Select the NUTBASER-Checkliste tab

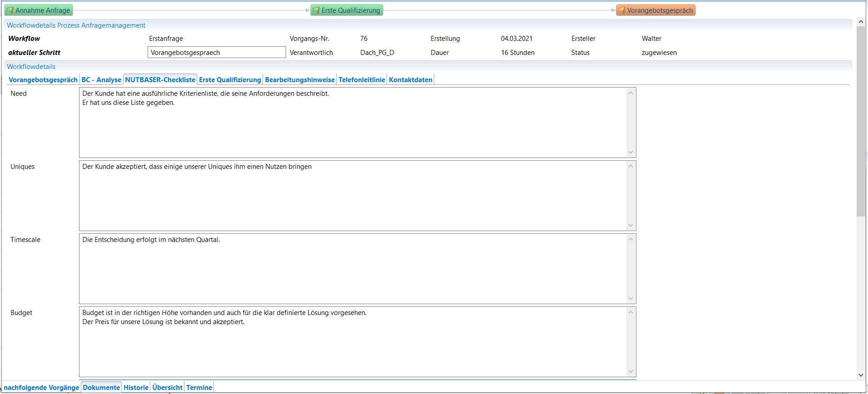point(160,80)
